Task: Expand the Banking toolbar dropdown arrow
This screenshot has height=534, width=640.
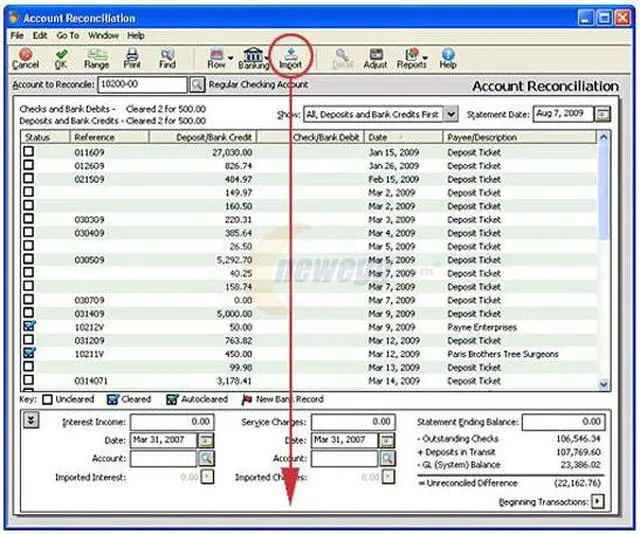Action: pos(267,58)
